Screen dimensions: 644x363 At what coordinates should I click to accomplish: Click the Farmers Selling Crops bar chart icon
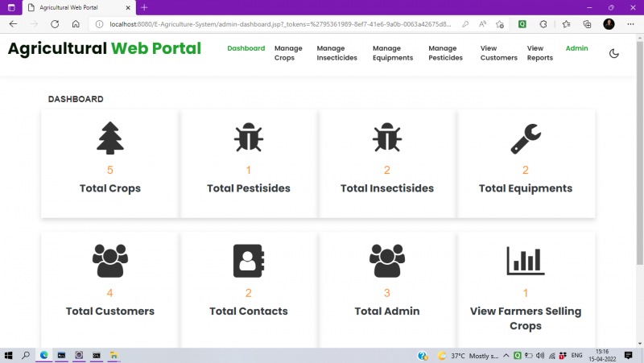click(526, 261)
